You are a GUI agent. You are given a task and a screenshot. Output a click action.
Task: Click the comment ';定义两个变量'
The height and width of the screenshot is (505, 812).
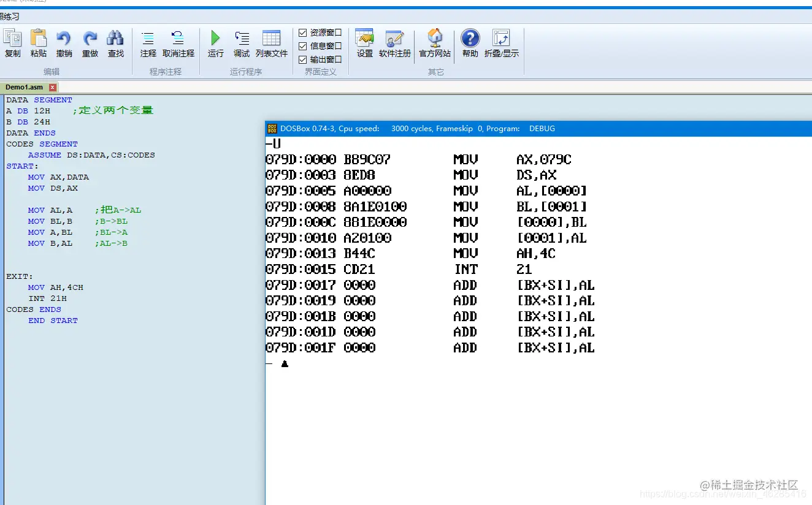click(x=113, y=110)
